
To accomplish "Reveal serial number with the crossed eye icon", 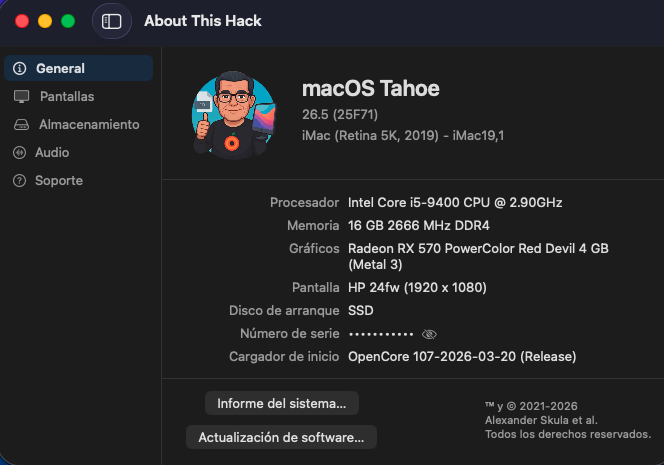I will 429,334.
